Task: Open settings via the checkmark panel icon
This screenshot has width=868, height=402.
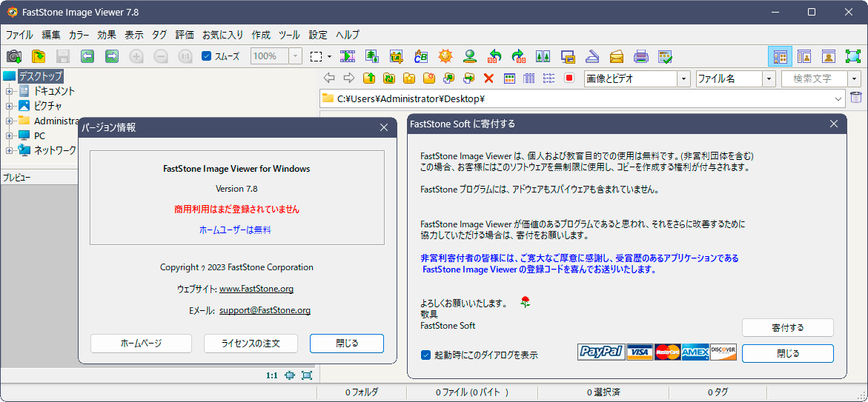Action: click(x=665, y=56)
